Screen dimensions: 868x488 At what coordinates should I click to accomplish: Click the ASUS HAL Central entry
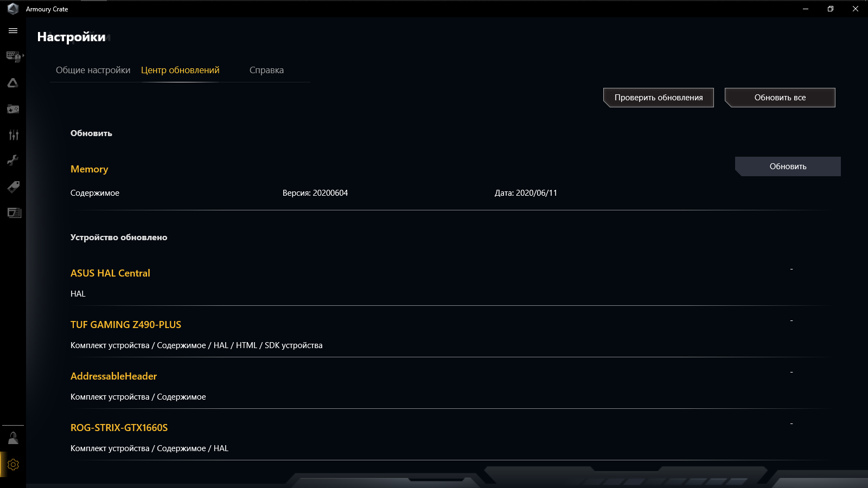click(110, 273)
